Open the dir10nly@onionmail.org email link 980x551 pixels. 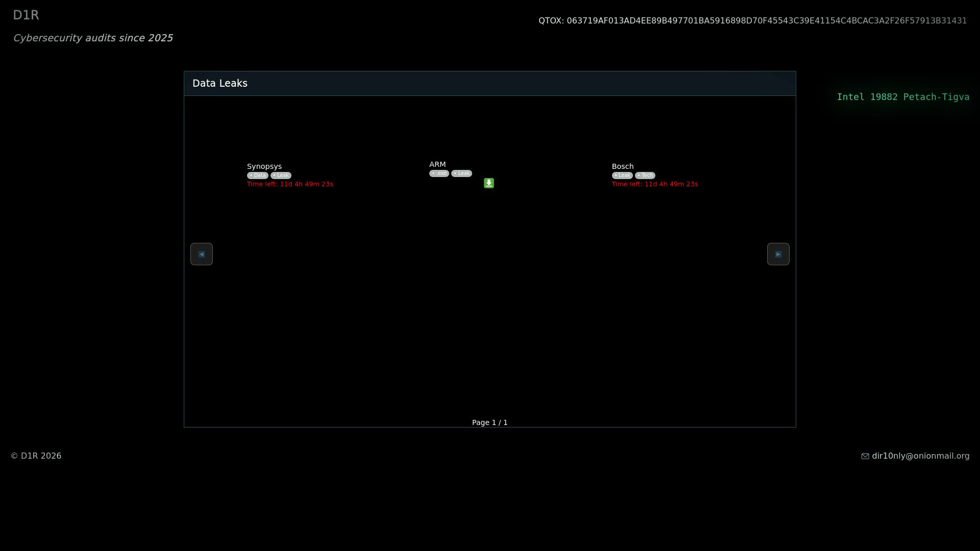[x=921, y=456]
